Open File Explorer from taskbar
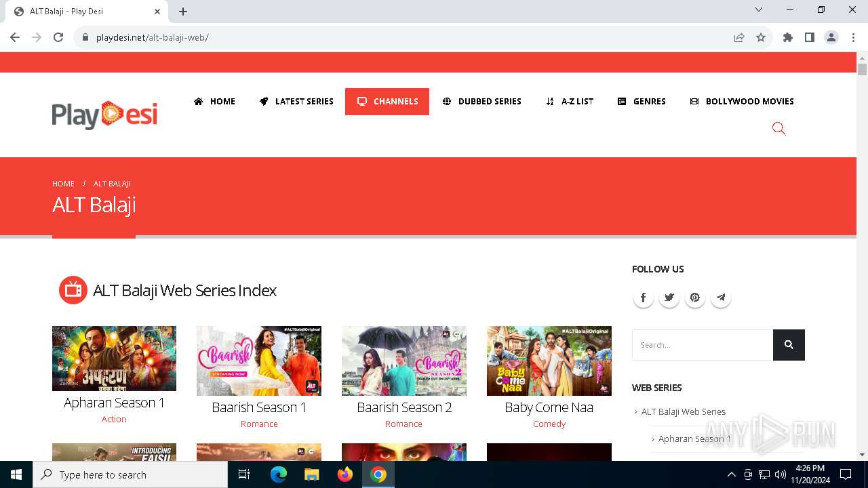The image size is (868, 488). [311, 474]
